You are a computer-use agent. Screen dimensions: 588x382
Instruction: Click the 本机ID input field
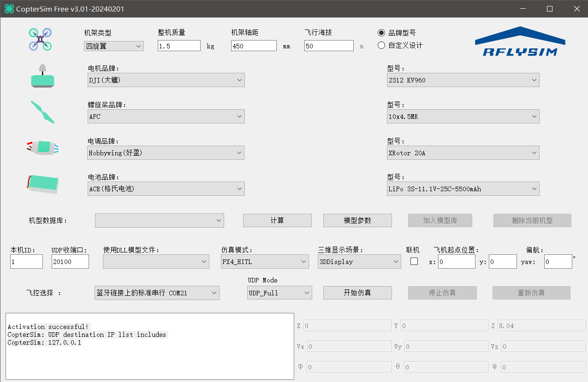click(x=26, y=261)
